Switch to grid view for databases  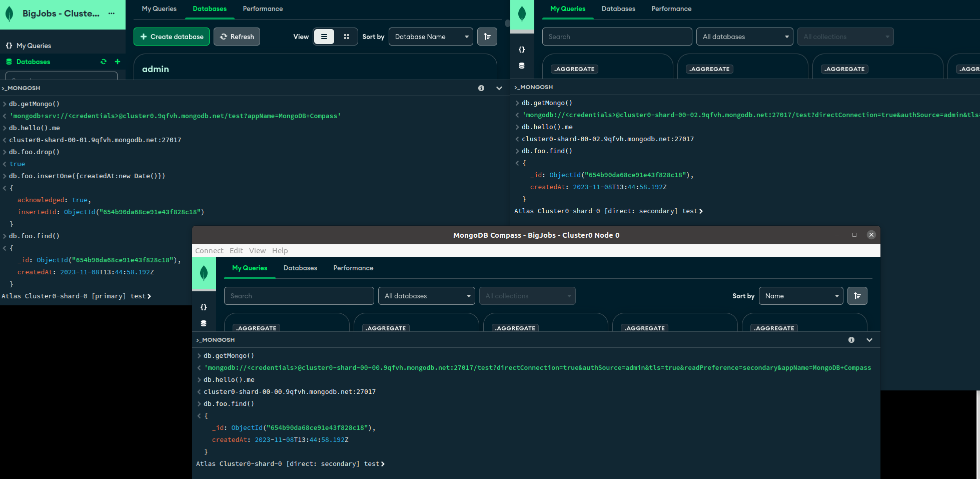pos(347,37)
